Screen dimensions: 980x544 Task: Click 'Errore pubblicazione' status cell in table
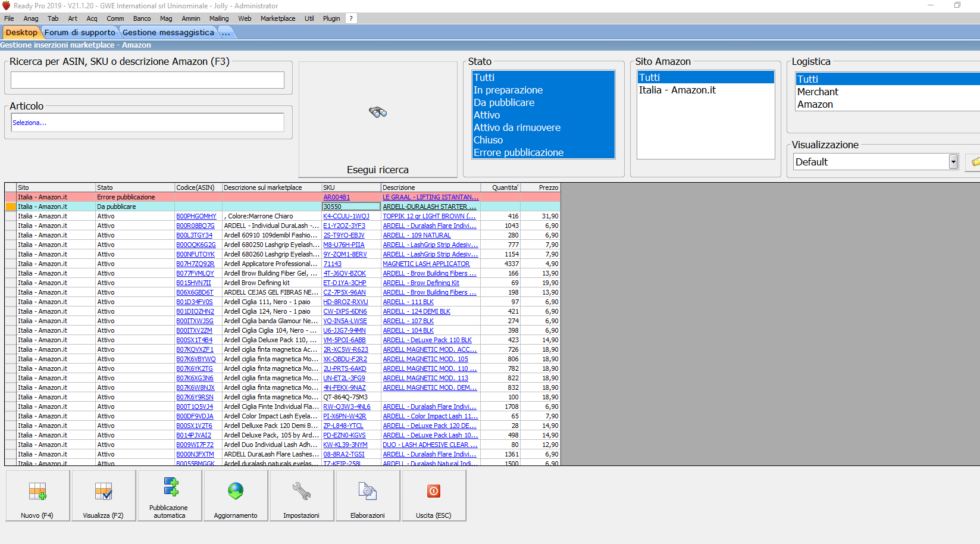click(x=135, y=197)
